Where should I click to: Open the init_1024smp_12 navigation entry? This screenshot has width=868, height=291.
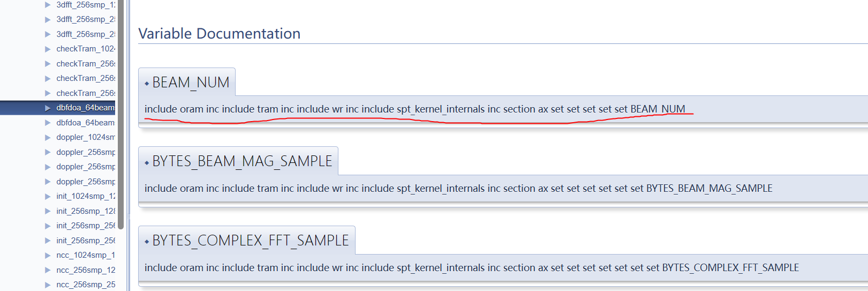[85, 196]
